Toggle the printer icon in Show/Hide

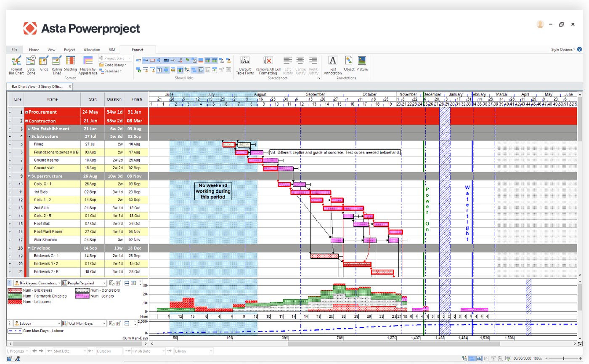(x=173, y=70)
